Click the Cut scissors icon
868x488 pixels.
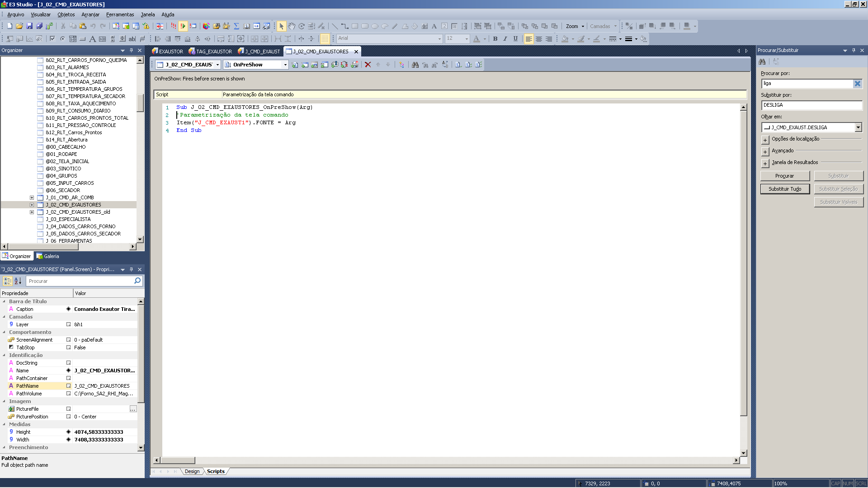pyautogui.click(x=63, y=26)
